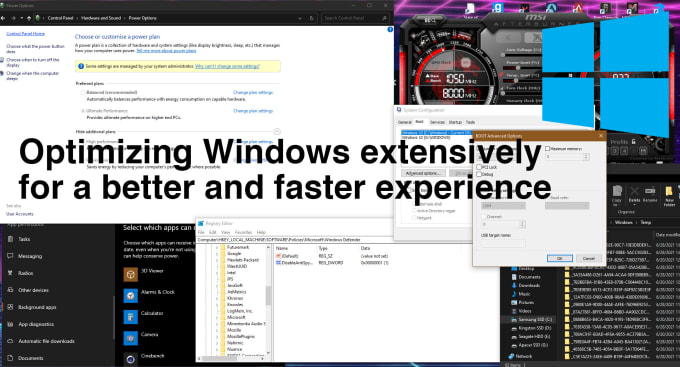Click Back arrow in Power Options window

(x=3, y=18)
